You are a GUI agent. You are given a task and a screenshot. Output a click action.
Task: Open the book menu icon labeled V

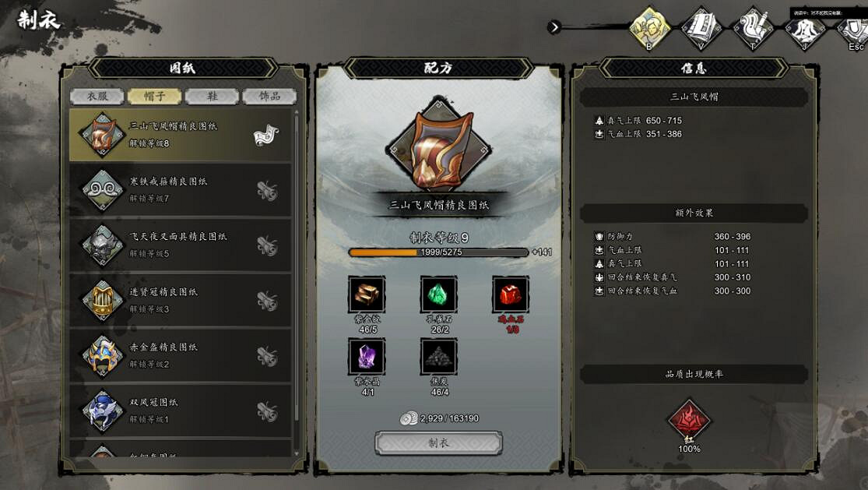701,28
